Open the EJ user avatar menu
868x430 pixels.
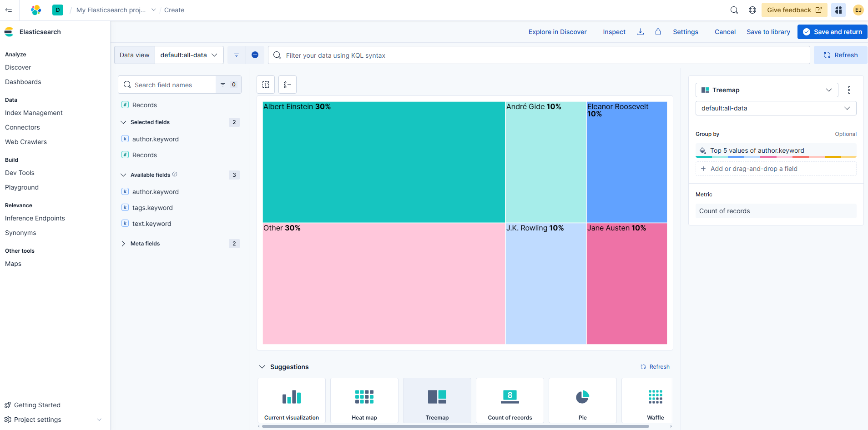[858, 10]
